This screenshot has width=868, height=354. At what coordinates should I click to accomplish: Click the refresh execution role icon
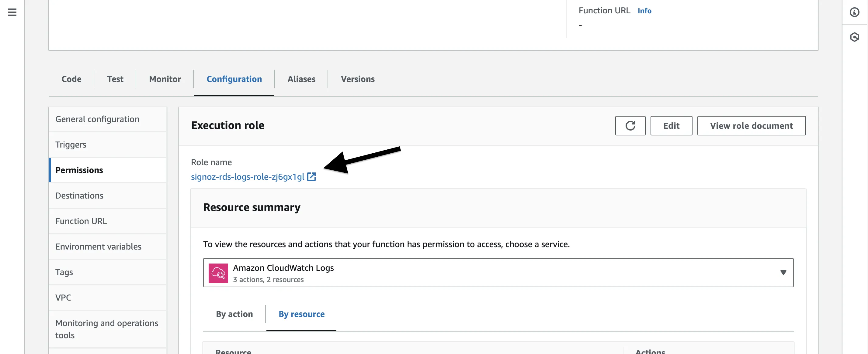tap(630, 125)
